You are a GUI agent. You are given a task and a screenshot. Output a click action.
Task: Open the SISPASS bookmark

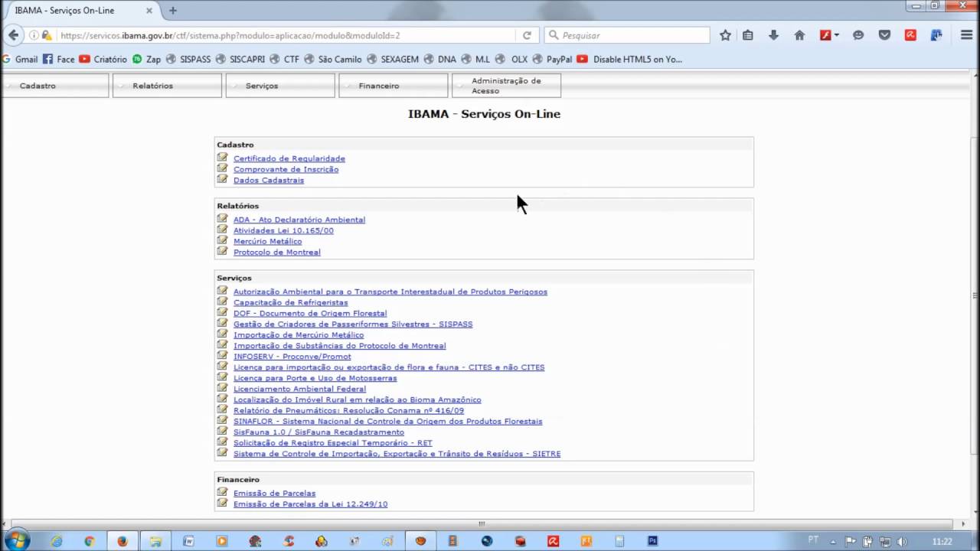tap(188, 59)
